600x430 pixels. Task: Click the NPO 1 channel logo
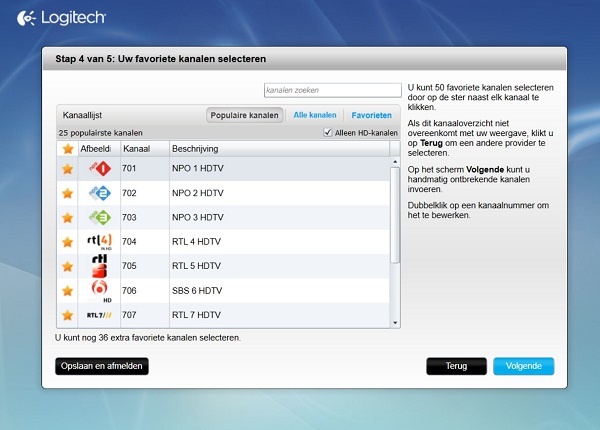[x=100, y=168]
